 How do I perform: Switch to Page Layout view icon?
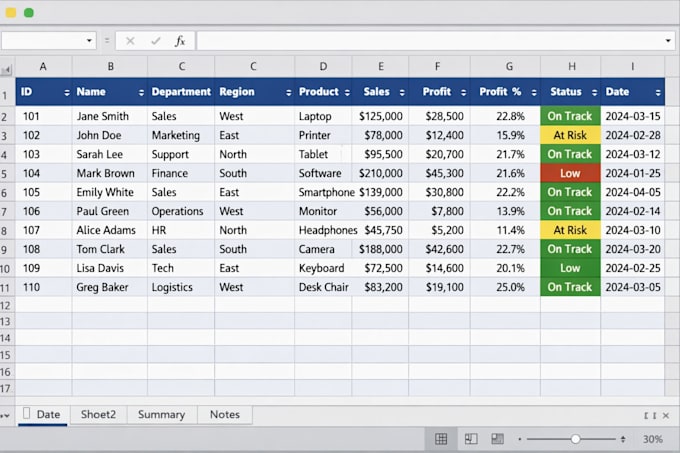click(471, 439)
